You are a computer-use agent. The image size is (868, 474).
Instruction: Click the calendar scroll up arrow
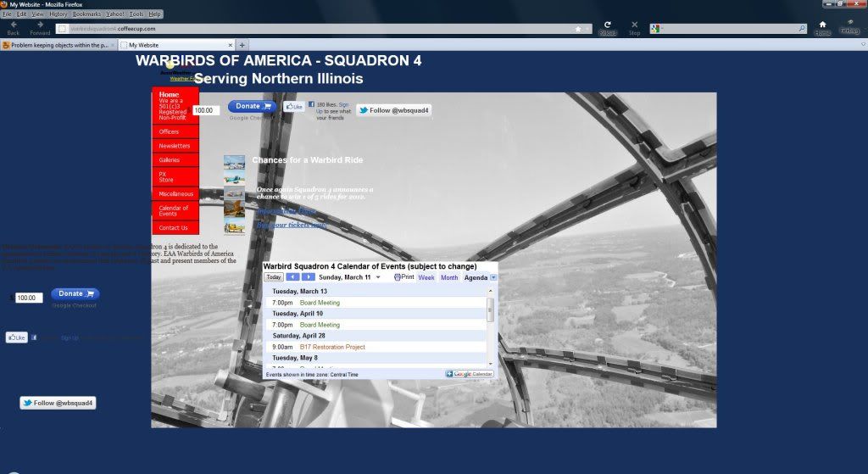(490, 291)
